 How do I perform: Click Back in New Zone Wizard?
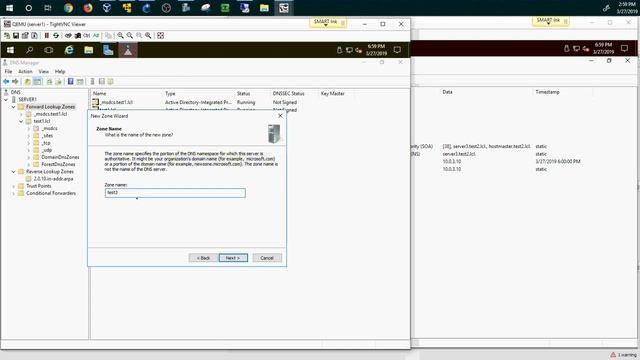point(203,258)
